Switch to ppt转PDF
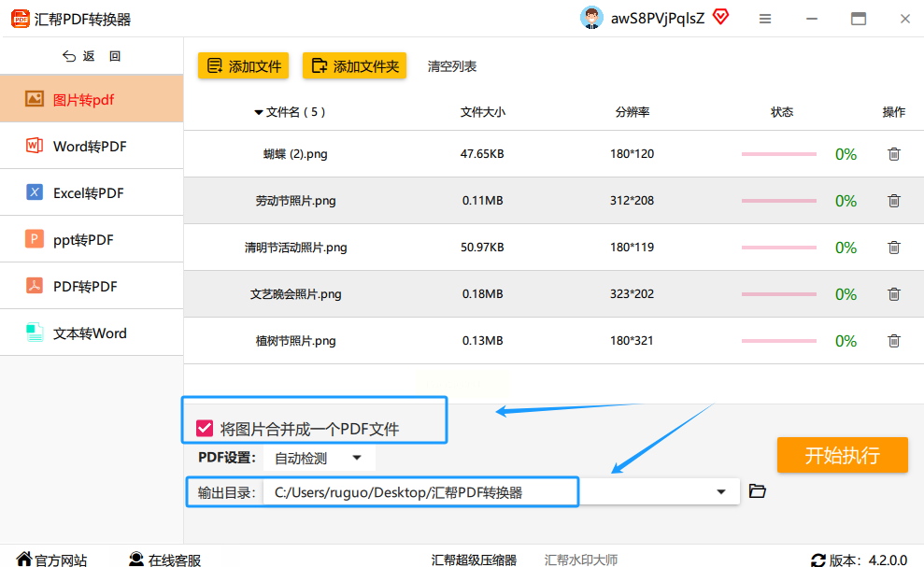 tap(92, 239)
